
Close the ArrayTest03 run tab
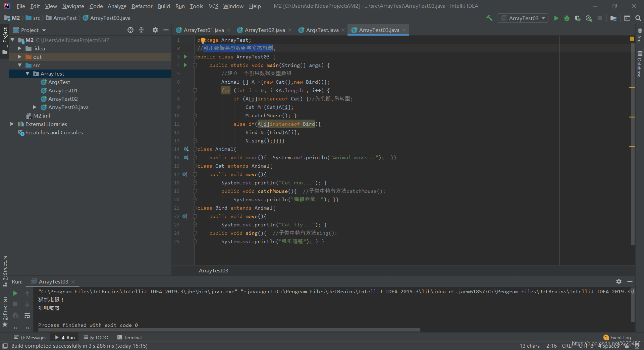(73, 281)
